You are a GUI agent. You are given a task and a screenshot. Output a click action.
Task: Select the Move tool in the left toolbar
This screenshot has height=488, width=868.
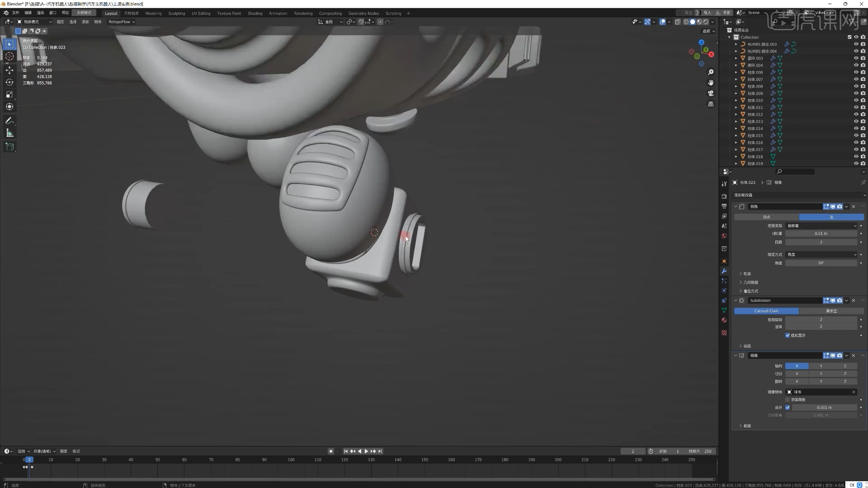coord(9,70)
